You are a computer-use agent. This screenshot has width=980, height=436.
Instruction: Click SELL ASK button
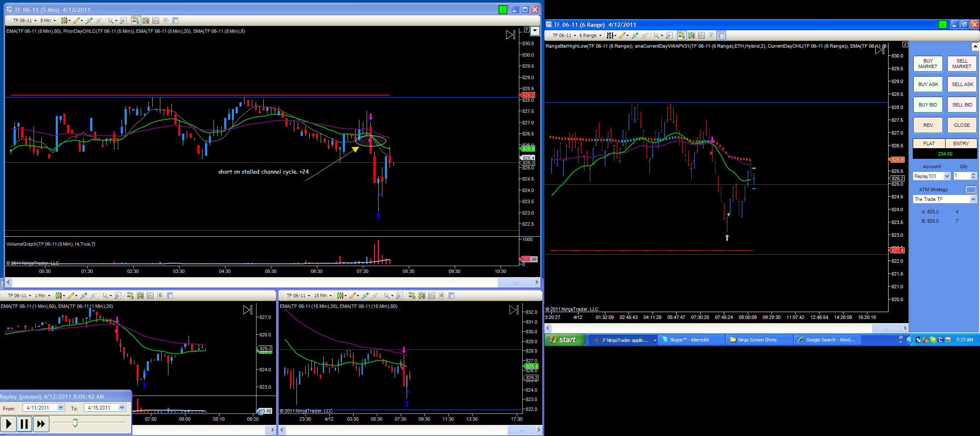(962, 84)
